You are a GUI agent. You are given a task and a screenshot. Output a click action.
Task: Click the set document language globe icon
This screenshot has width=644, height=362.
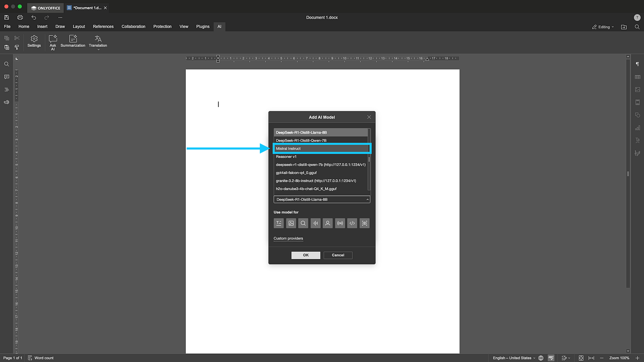pyautogui.click(x=541, y=358)
